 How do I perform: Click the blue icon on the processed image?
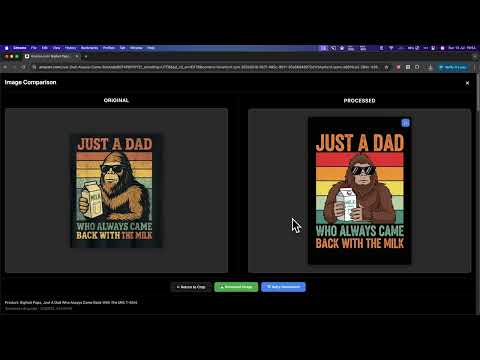pos(405,123)
